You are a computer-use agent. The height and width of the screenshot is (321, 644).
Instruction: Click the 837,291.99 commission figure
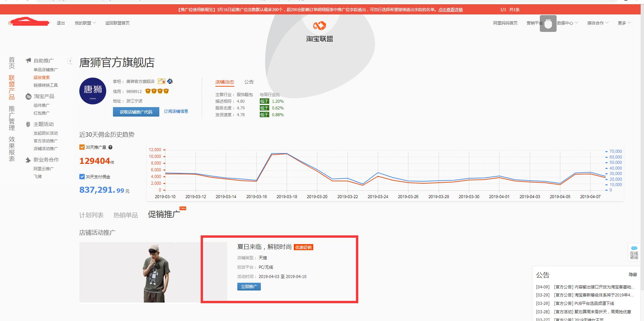(102, 190)
